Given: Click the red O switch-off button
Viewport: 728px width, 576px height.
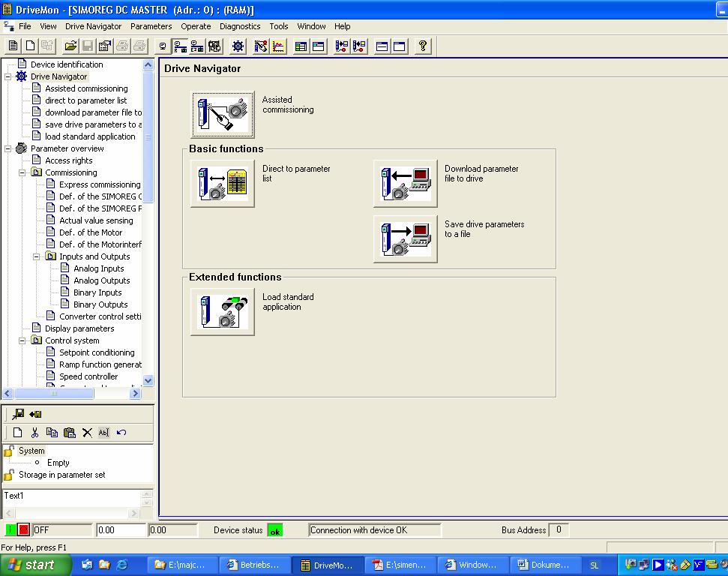Looking at the screenshot, I should click(24, 529).
